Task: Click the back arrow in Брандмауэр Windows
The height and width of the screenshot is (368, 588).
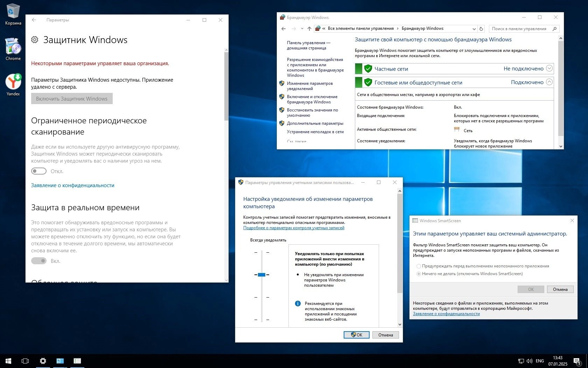Action: (x=283, y=29)
